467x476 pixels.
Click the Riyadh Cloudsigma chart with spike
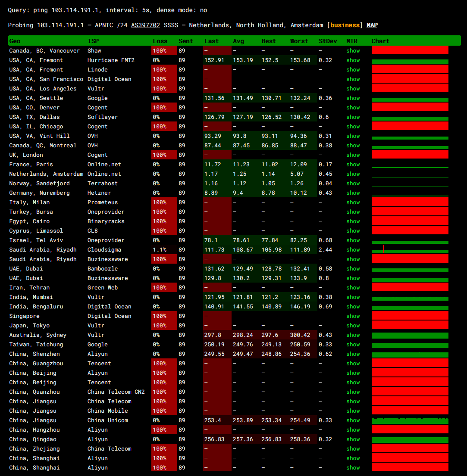[x=410, y=249]
